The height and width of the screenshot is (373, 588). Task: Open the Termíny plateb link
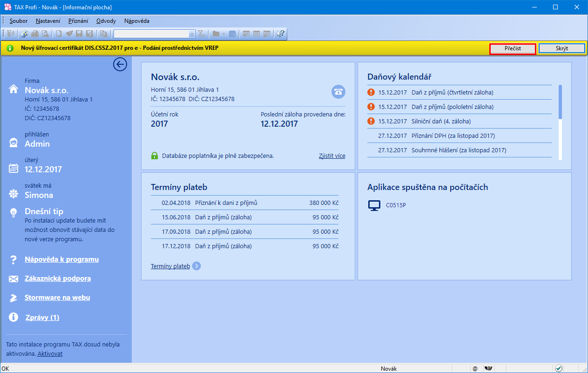pyautogui.click(x=170, y=266)
